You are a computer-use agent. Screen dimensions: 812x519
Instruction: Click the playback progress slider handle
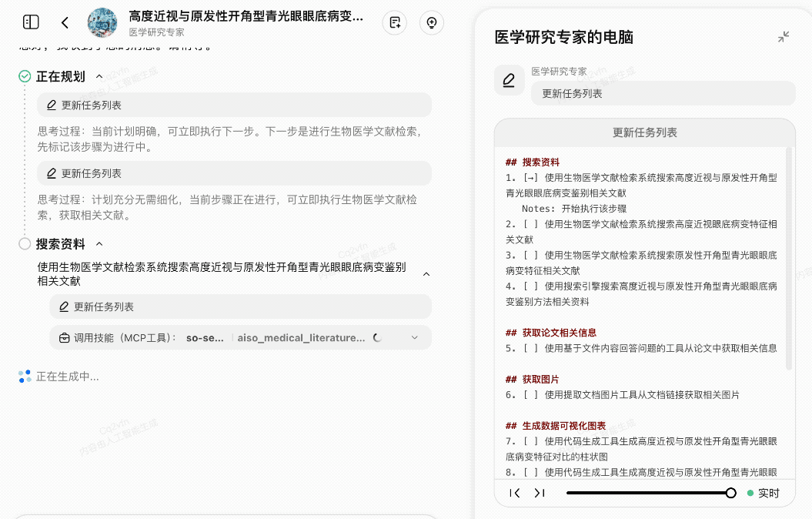[730, 493]
